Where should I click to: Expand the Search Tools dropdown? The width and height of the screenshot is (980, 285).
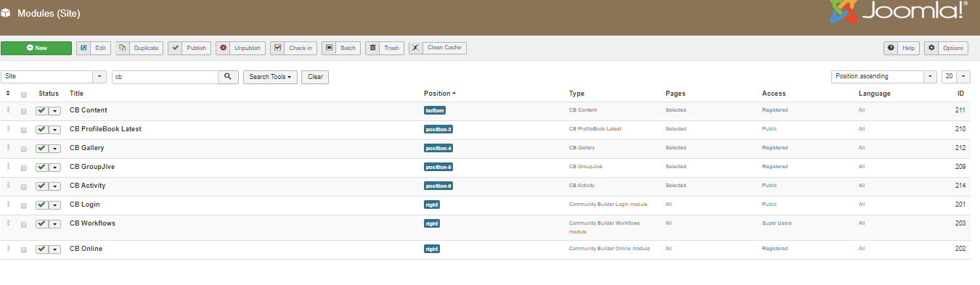(270, 76)
